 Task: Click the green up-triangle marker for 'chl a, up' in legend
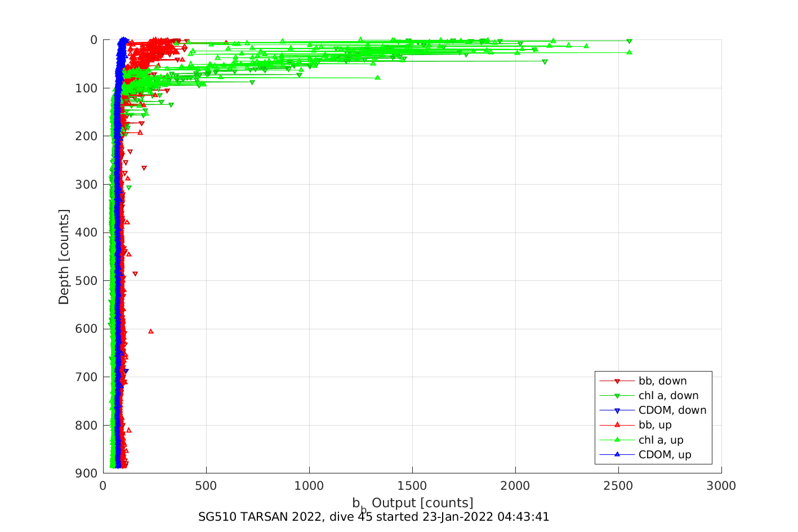point(617,440)
